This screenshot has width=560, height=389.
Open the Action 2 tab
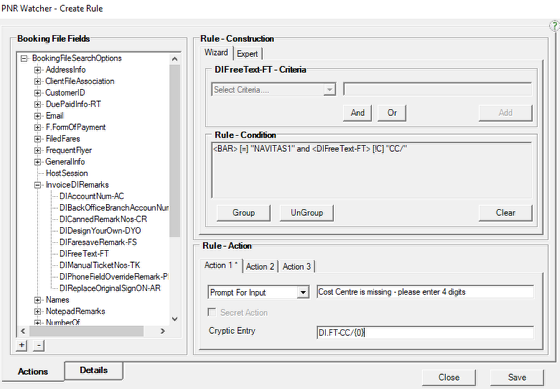tap(260, 266)
